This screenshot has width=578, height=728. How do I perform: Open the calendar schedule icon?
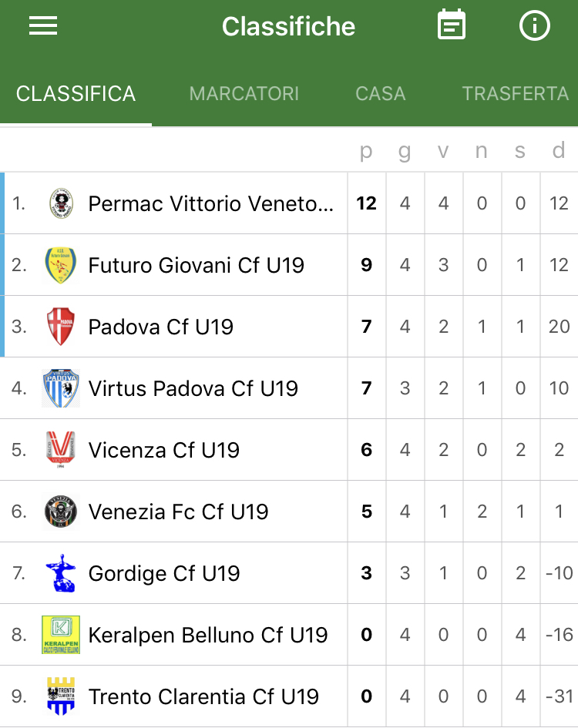(x=451, y=25)
